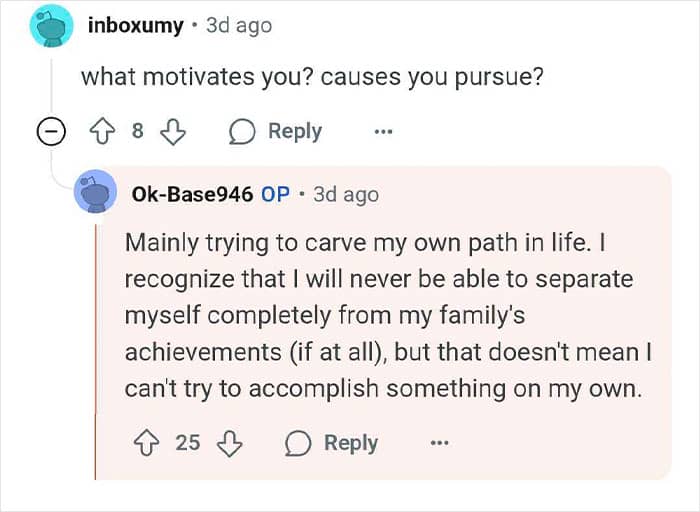Open inboxumy's avatar profile

click(x=51, y=25)
